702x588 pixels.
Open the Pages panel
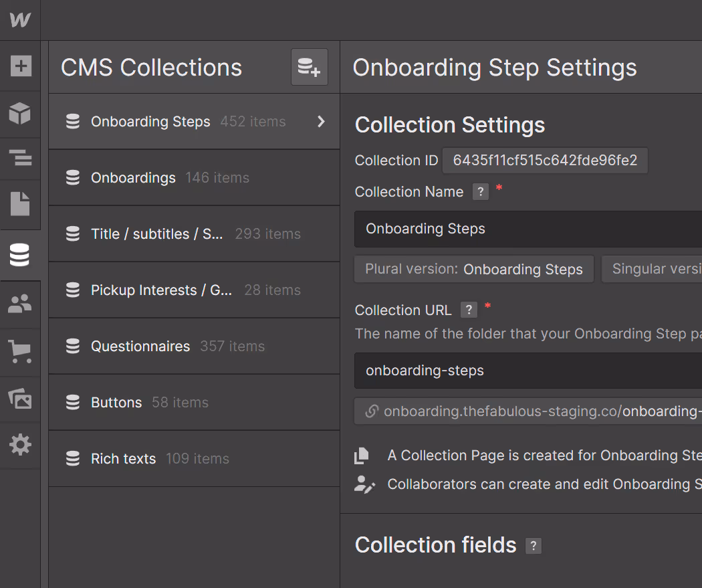[x=20, y=204]
